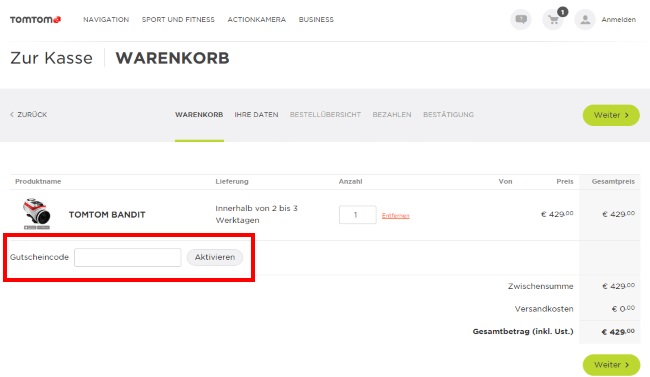Click the Preis column header
The height and width of the screenshot is (377, 650).
[565, 181]
